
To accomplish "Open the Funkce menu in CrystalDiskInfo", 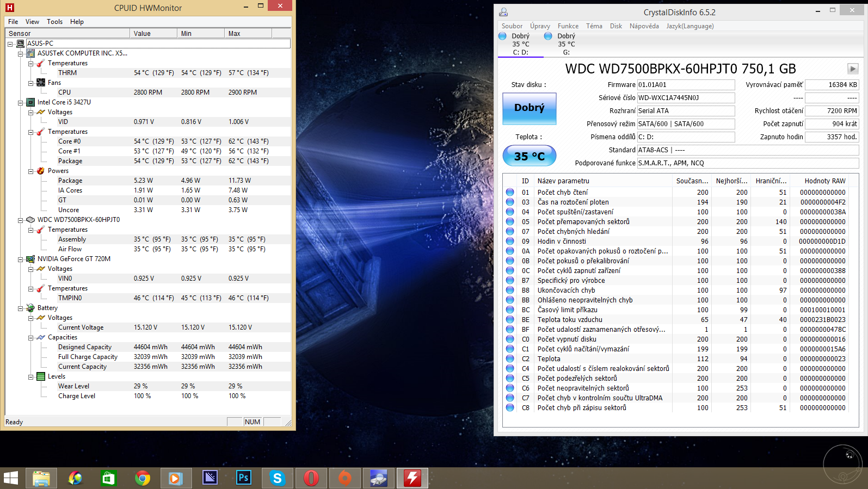I will (568, 26).
